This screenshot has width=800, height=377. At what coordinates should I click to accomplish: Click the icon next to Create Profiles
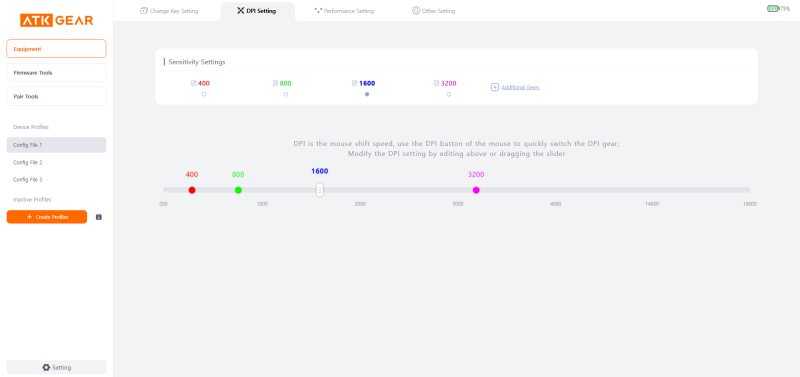99,217
